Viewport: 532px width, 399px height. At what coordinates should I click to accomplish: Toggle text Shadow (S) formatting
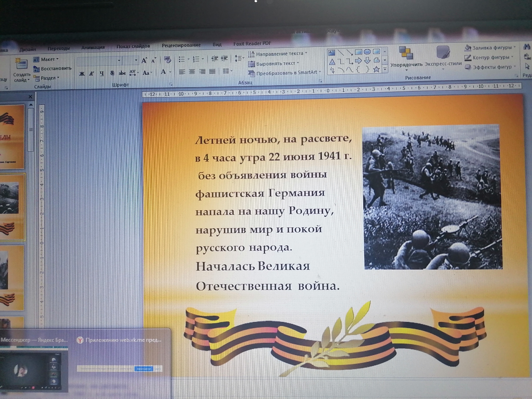112,73
